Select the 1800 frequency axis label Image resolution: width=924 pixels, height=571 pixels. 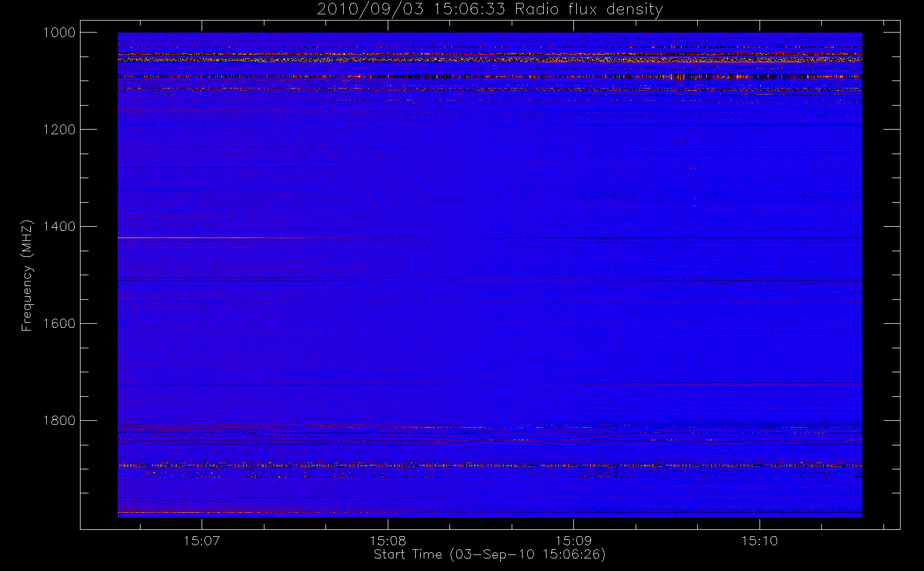click(x=59, y=421)
